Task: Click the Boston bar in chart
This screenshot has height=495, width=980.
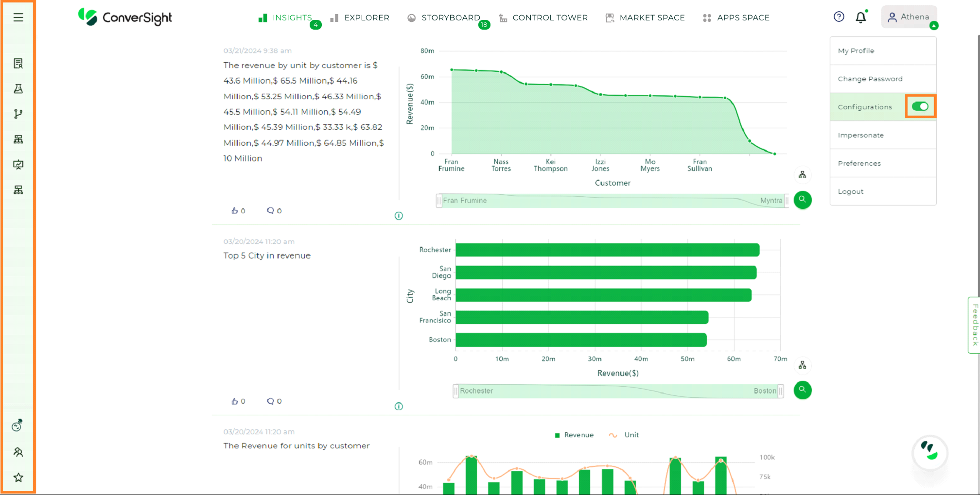Action: (x=581, y=340)
